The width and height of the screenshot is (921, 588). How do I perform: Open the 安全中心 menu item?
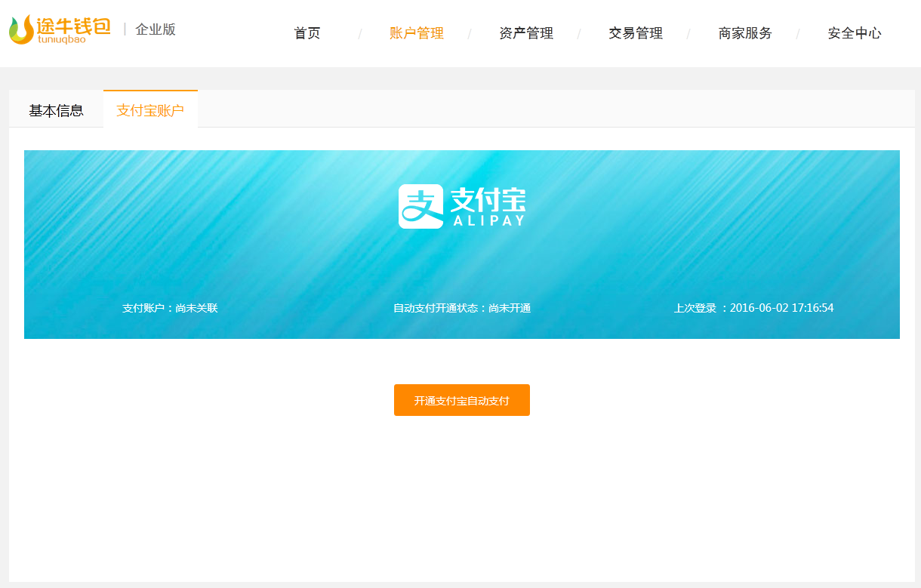[855, 33]
